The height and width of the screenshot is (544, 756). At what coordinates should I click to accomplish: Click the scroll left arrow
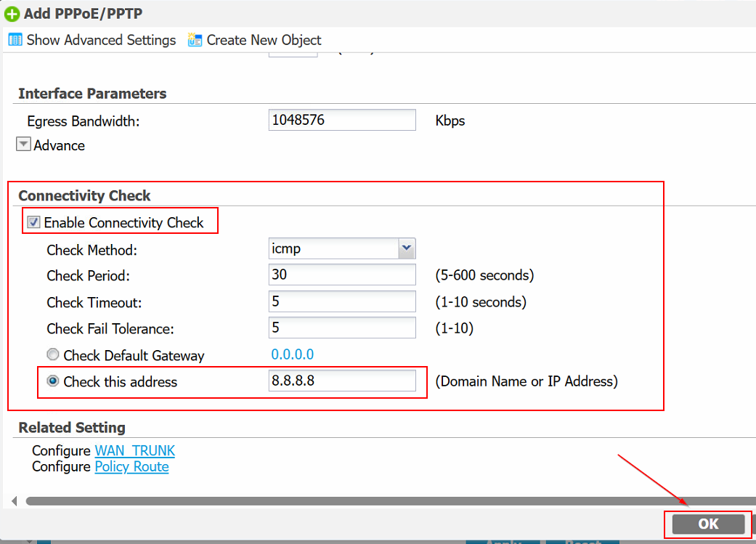point(15,501)
